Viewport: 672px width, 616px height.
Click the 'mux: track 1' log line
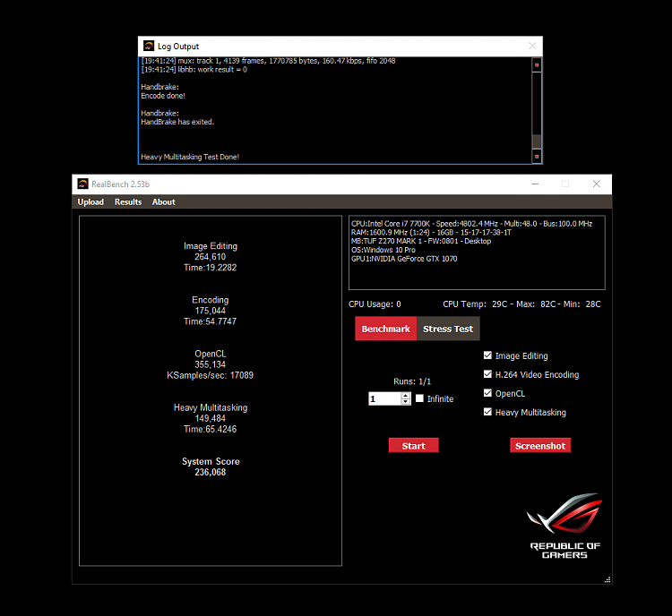(x=268, y=61)
